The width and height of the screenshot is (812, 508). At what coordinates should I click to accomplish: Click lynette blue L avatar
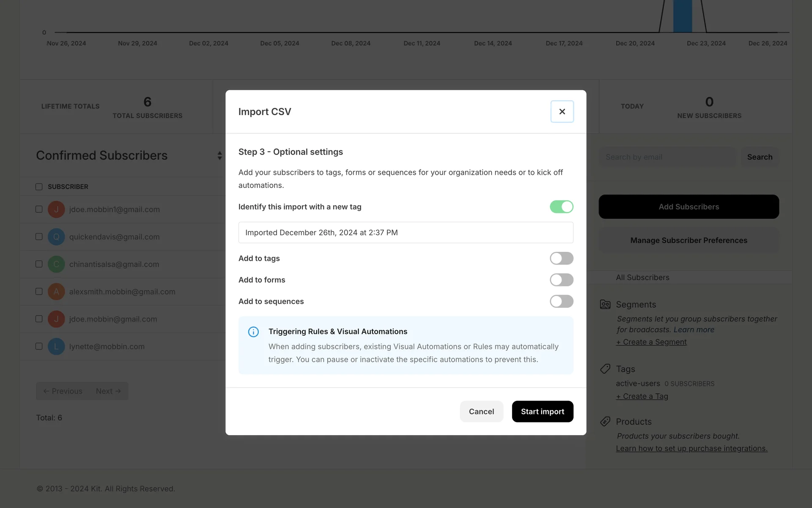pos(56,346)
